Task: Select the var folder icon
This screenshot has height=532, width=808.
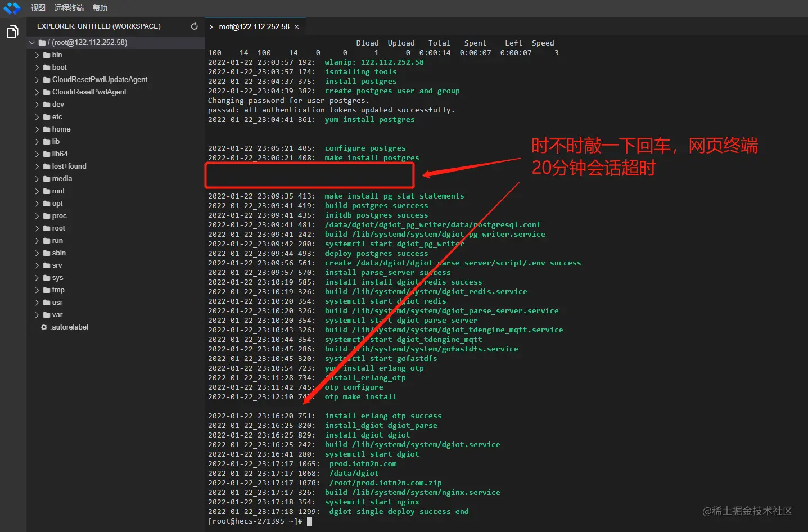Action: (x=47, y=315)
